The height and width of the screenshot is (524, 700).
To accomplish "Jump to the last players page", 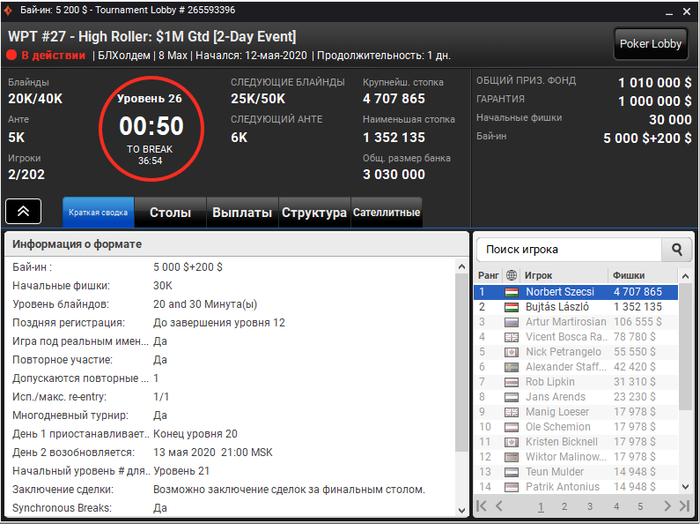I will coord(684,506).
